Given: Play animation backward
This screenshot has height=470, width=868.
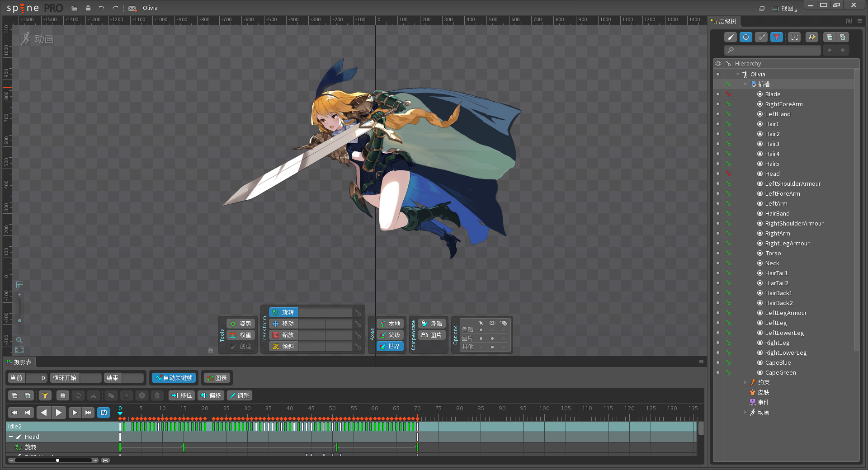Looking at the screenshot, I should pyautogui.click(x=43, y=412).
